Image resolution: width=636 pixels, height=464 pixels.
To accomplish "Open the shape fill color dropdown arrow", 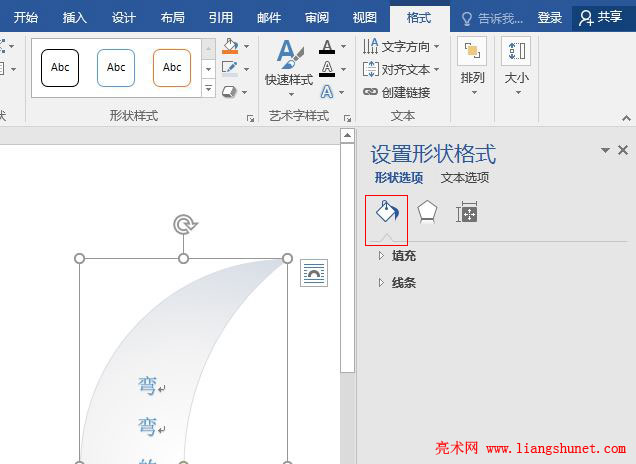I will click(247, 46).
